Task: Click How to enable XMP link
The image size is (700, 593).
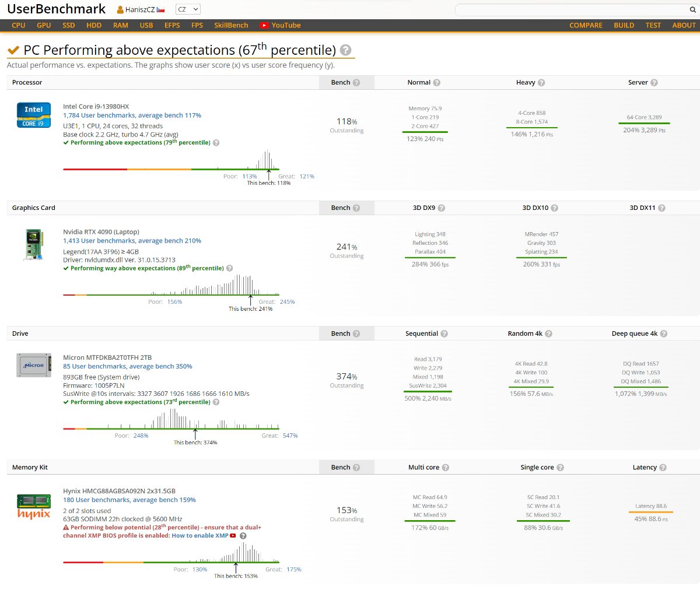Action: click(199, 536)
